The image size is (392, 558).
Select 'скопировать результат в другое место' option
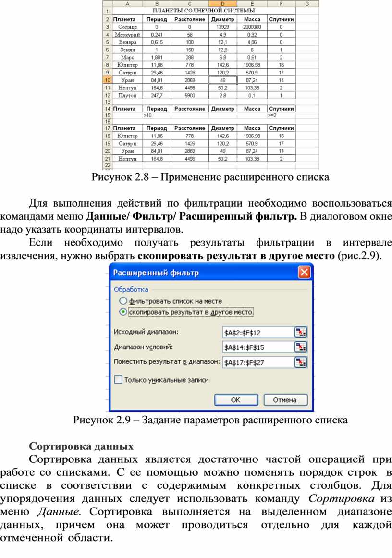tap(123, 312)
